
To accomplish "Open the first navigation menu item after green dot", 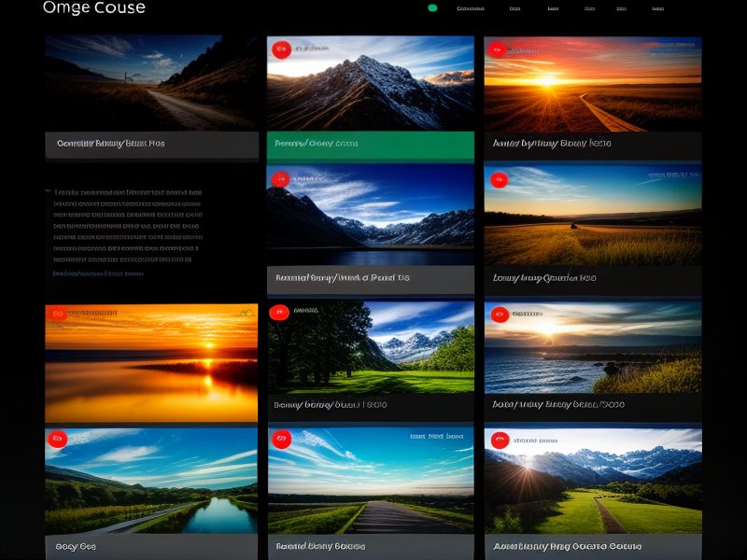I will (471, 8).
